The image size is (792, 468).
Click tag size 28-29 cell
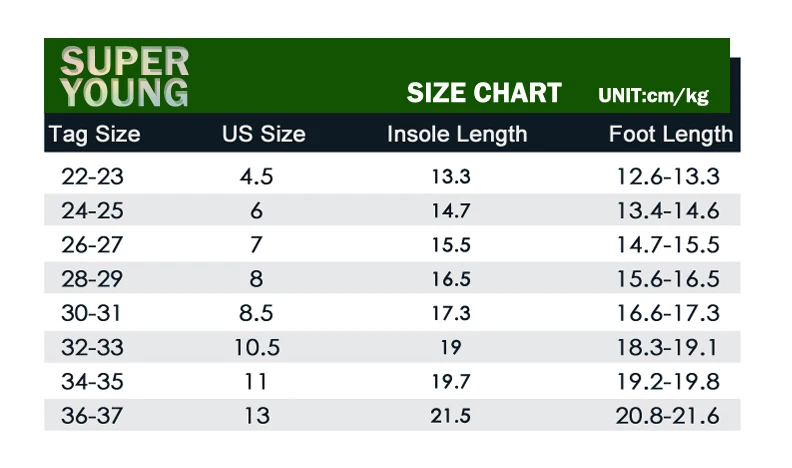tap(92, 279)
